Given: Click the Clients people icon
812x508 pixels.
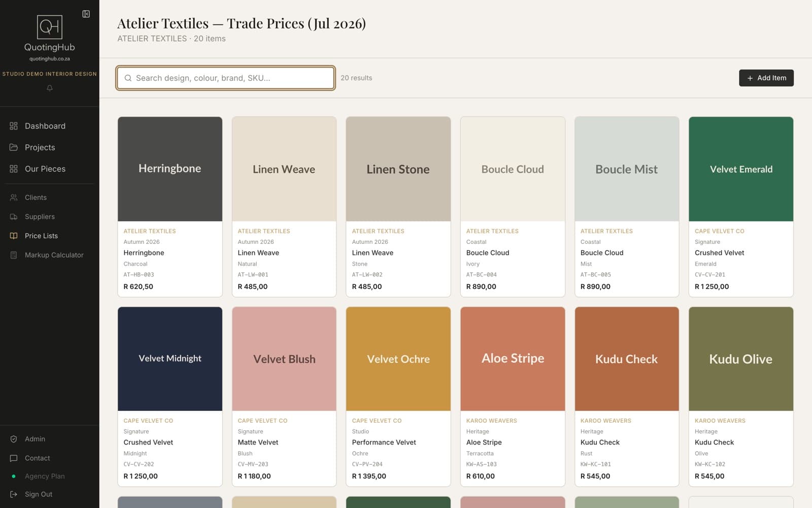Looking at the screenshot, I should point(14,197).
